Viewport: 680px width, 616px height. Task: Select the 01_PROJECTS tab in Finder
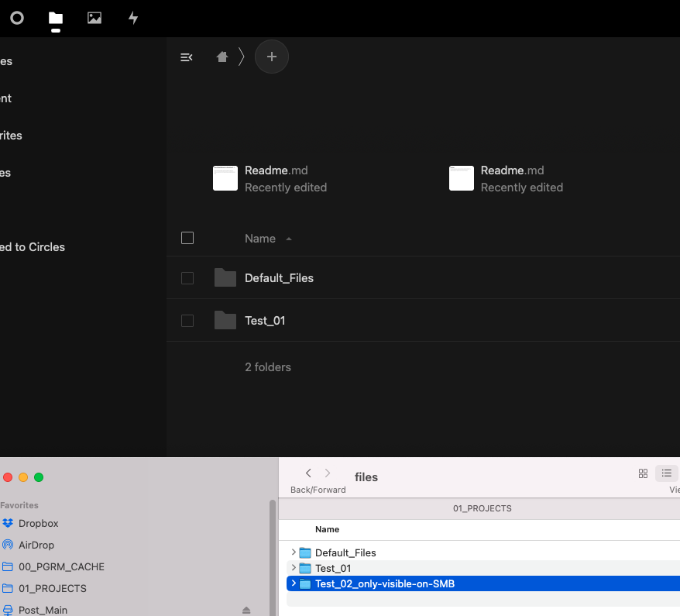[482, 508]
